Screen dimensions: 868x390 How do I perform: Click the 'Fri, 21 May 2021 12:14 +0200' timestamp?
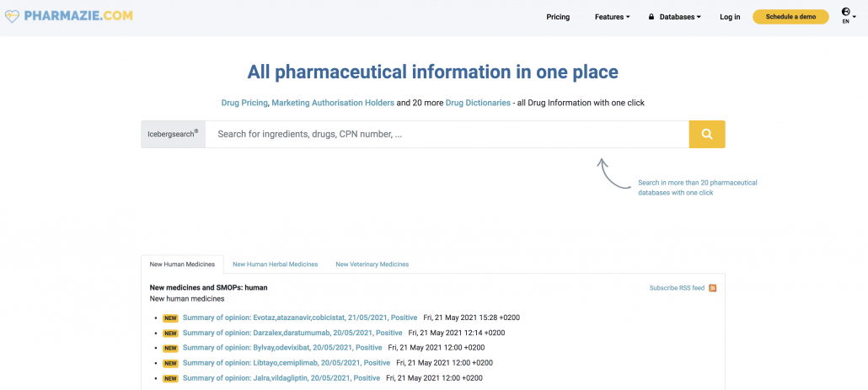click(457, 333)
